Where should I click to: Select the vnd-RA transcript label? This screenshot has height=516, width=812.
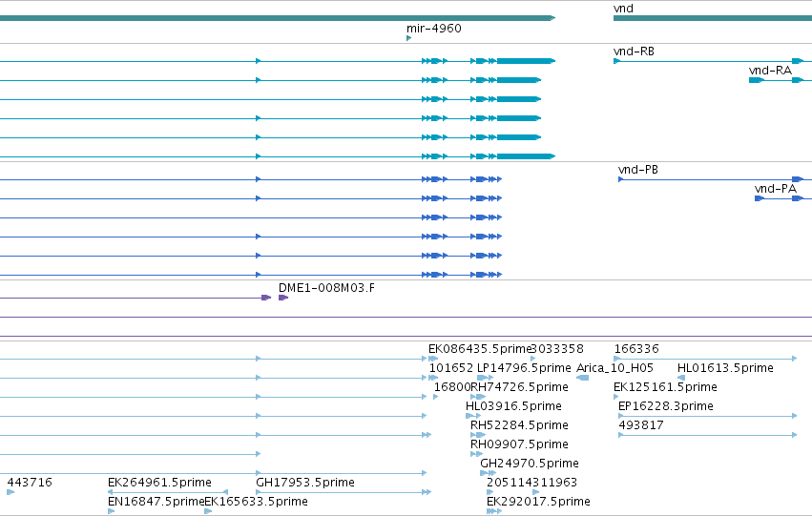click(x=770, y=71)
